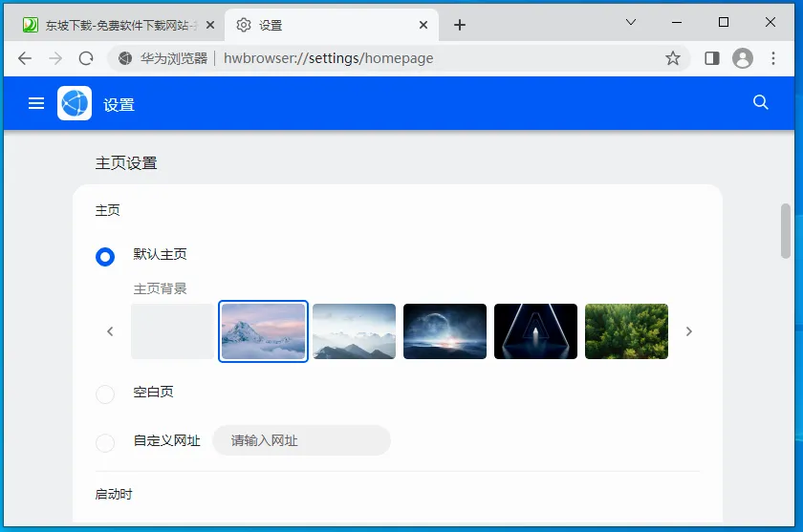Screen dimensions: 803x532
Task: Click the address bar URL
Action: [x=328, y=58]
